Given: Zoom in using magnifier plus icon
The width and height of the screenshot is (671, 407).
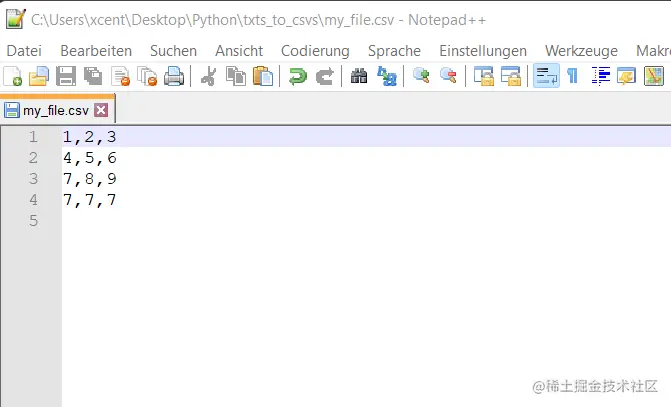Looking at the screenshot, I should (421, 75).
